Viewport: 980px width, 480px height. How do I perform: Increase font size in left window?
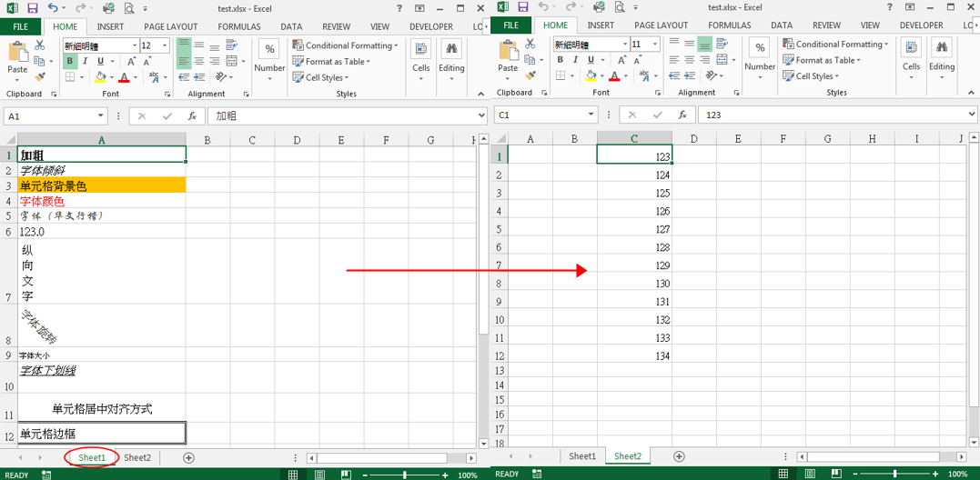point(131,61)
